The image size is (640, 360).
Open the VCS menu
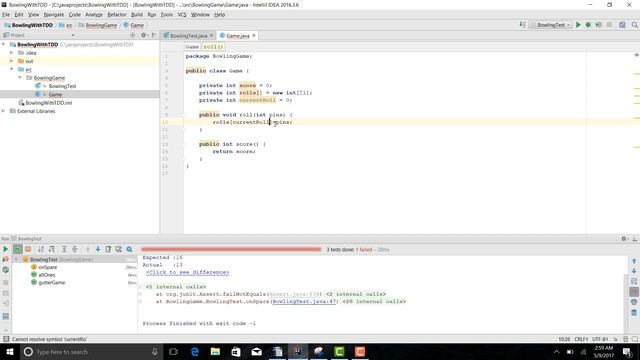click(182, 15)
